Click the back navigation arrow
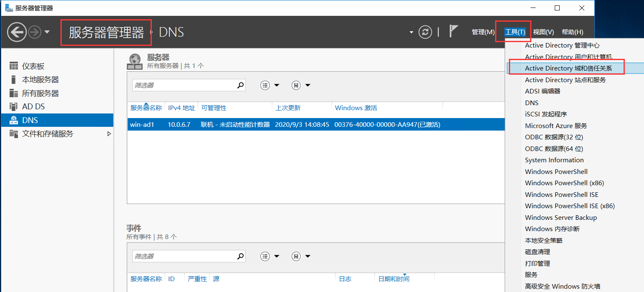This screenshot has width=644, height=292. (x=17, y=32)
